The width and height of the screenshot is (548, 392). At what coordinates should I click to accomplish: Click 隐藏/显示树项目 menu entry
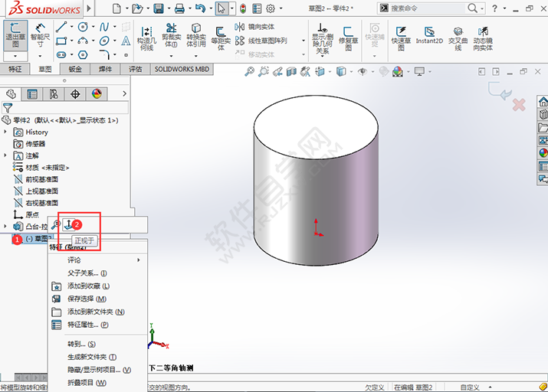(98, 370)
